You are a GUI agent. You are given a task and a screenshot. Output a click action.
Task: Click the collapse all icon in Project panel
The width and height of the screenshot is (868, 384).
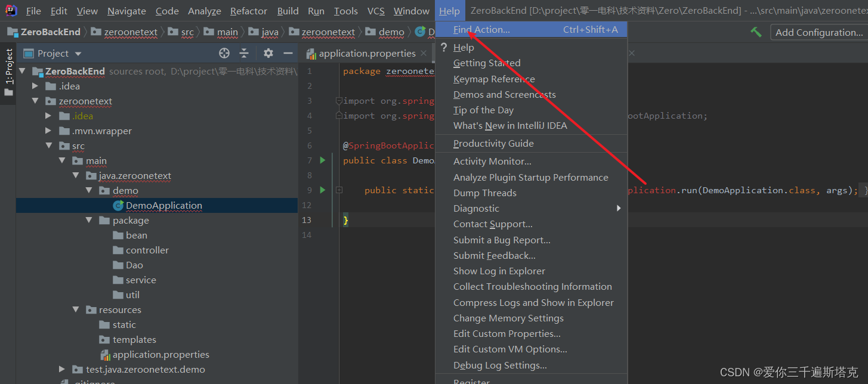coord(244,53)
